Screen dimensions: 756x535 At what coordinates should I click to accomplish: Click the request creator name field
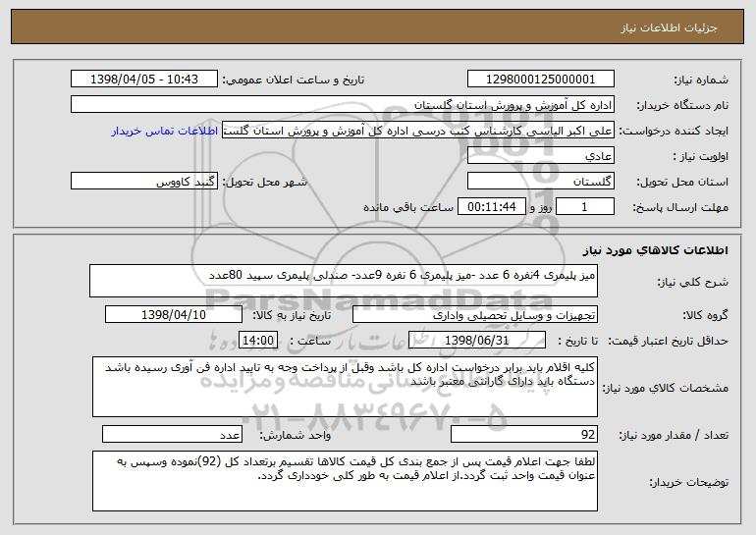tap(418, 130)
